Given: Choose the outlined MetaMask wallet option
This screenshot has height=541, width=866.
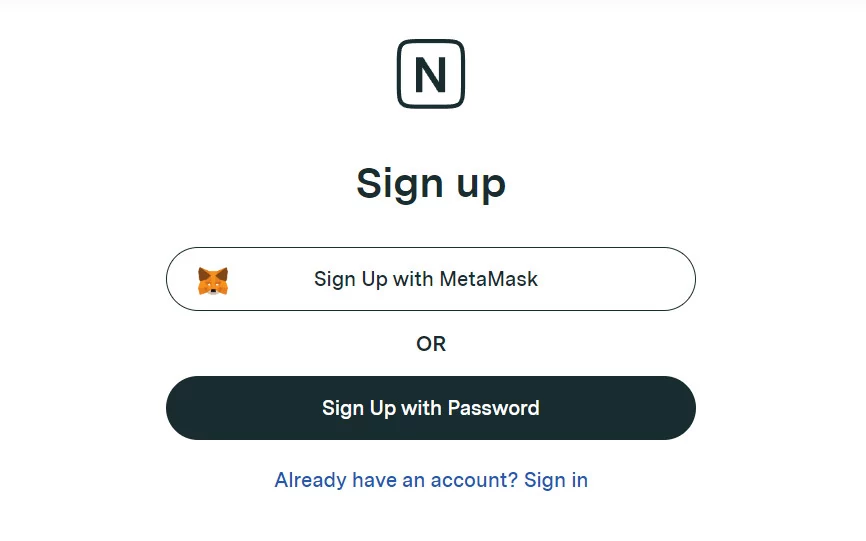Looking at the screenshot, I should point(431,279).
